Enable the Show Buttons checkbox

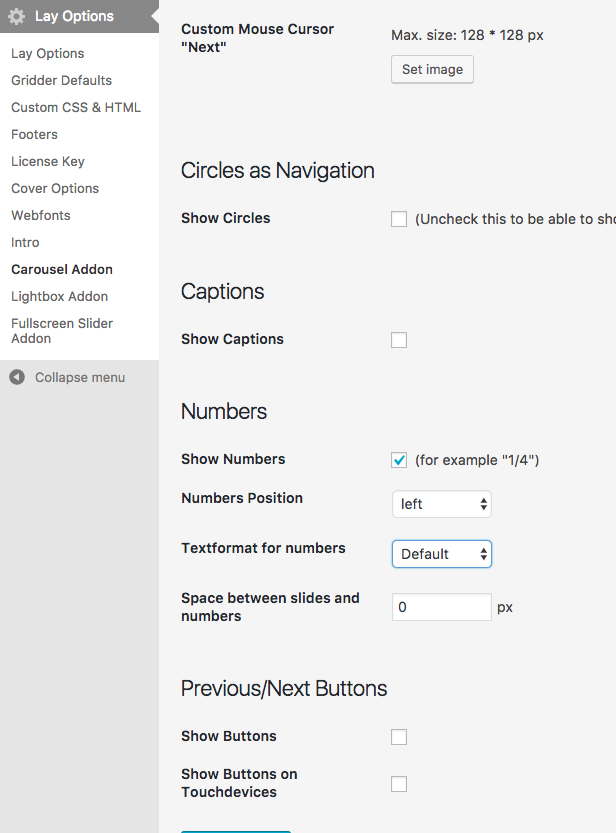399,737
